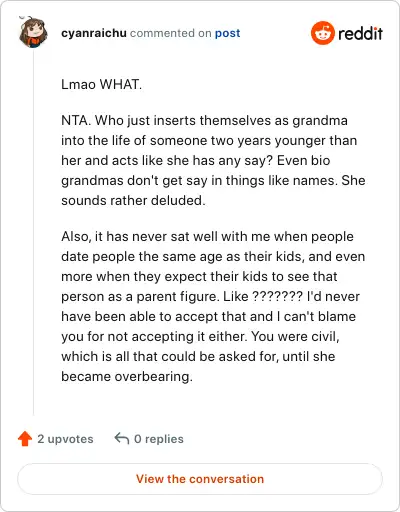Click the vertical comment thread line

pos(33,232)
